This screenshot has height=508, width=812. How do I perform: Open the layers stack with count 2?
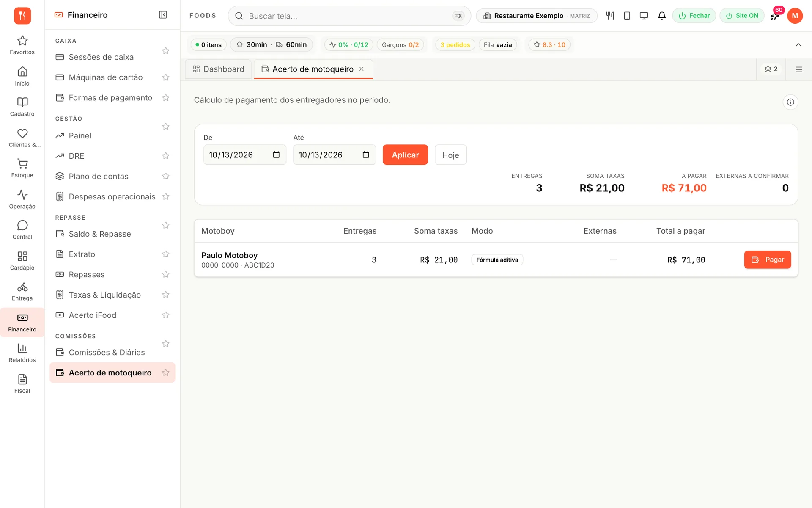pos(771,69)
